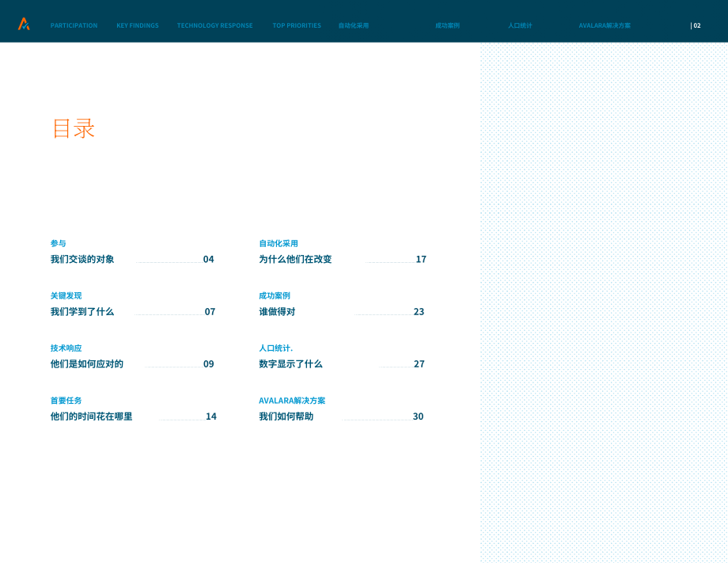Image resolution: width=728 pixels, height=563 pixels.
Task: Click the page number 02 indicator
Action: [696, 25]
